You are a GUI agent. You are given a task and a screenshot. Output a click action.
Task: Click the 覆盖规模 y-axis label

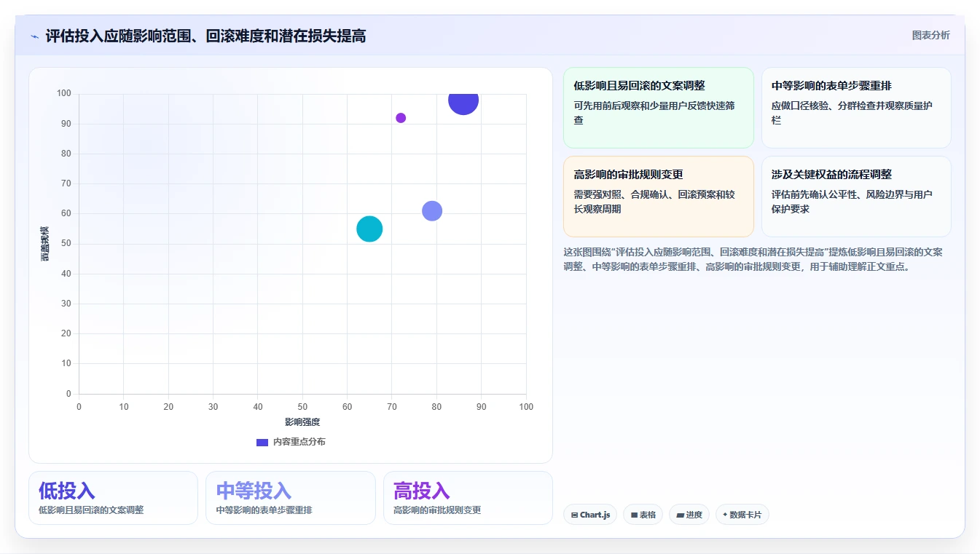pyautogui.click(x=45, y=244)
